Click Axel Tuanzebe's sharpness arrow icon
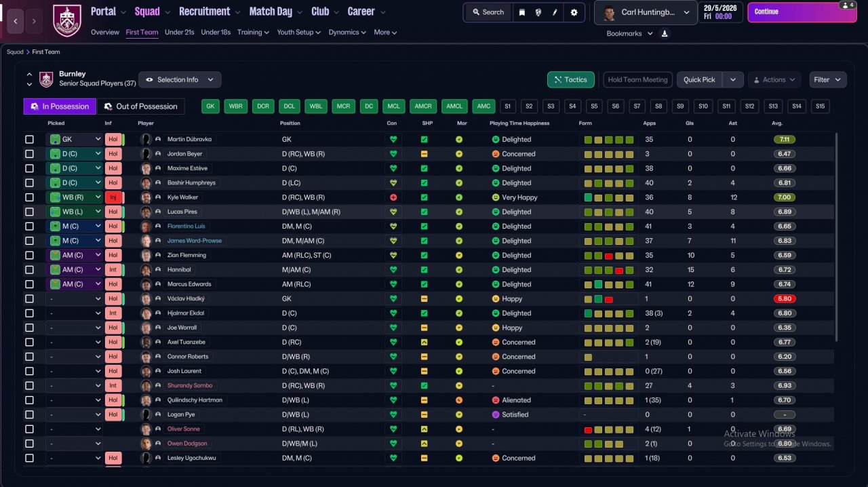The height and width of the screenshot is (487, 868). click(424, 342)
